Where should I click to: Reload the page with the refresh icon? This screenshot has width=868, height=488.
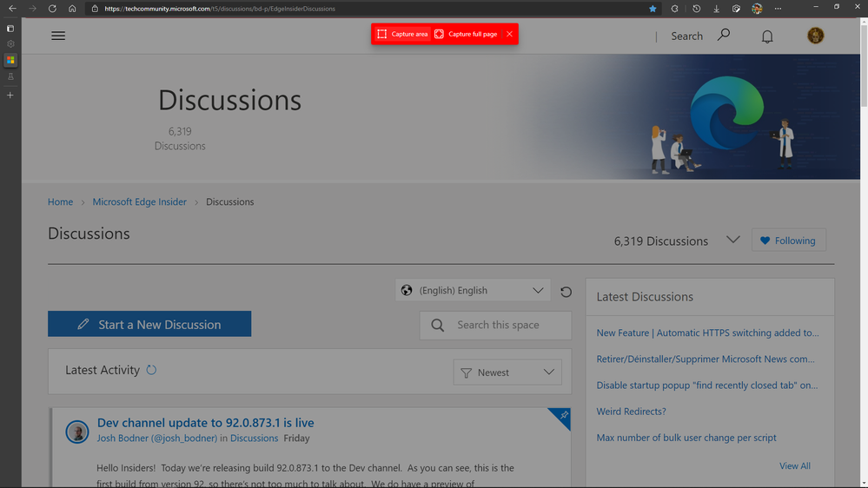(52, 9)
